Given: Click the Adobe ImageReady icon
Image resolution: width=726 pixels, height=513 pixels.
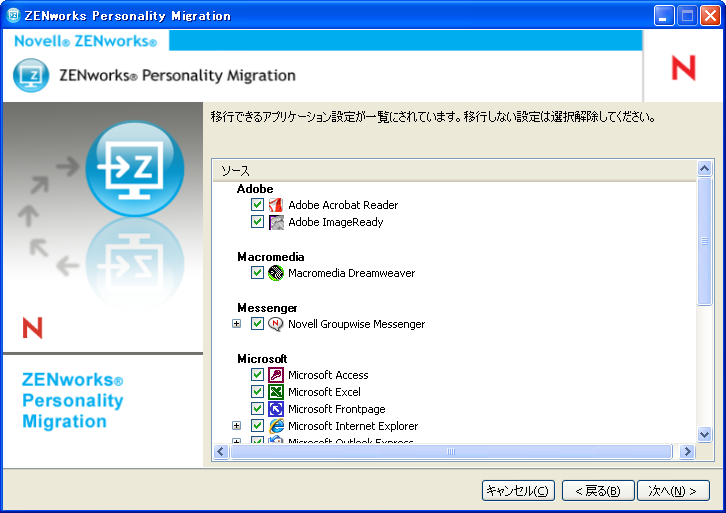Looking at the screenshot, I should click(x=276, y=222).
